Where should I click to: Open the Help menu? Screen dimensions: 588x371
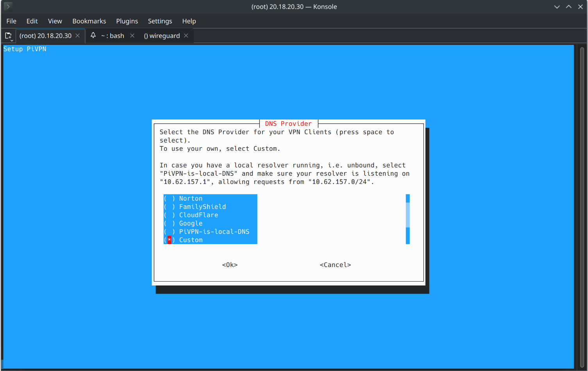pos(189,21)
